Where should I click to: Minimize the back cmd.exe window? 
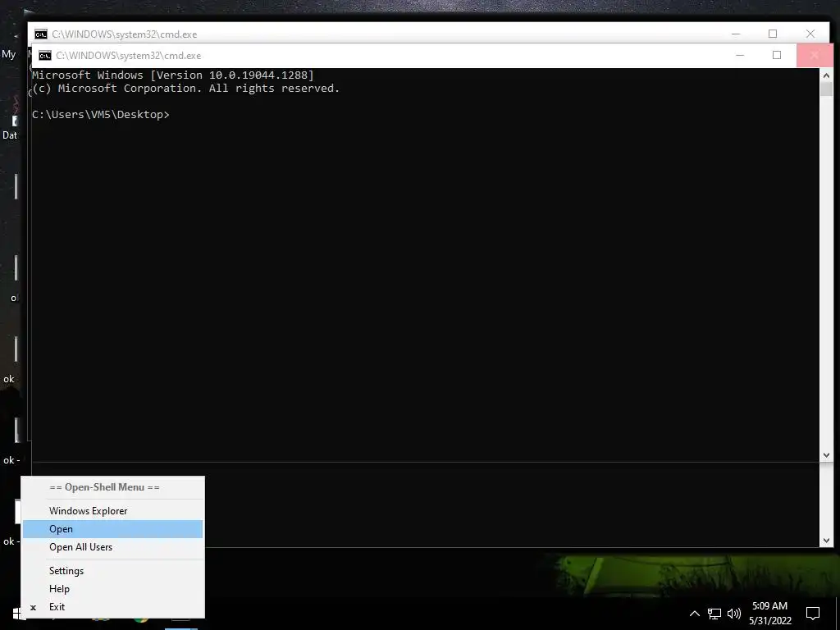coord(736,34)
